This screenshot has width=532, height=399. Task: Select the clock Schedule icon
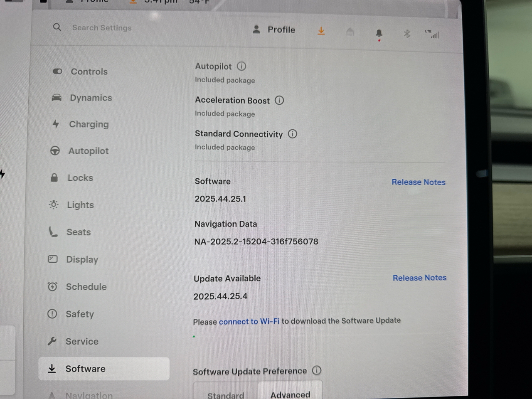tap(52, 286)
